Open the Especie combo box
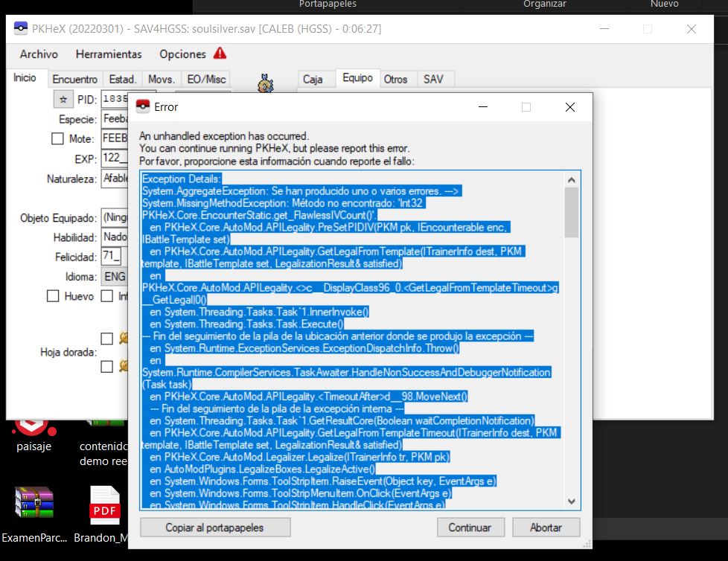 coord(114,119)
